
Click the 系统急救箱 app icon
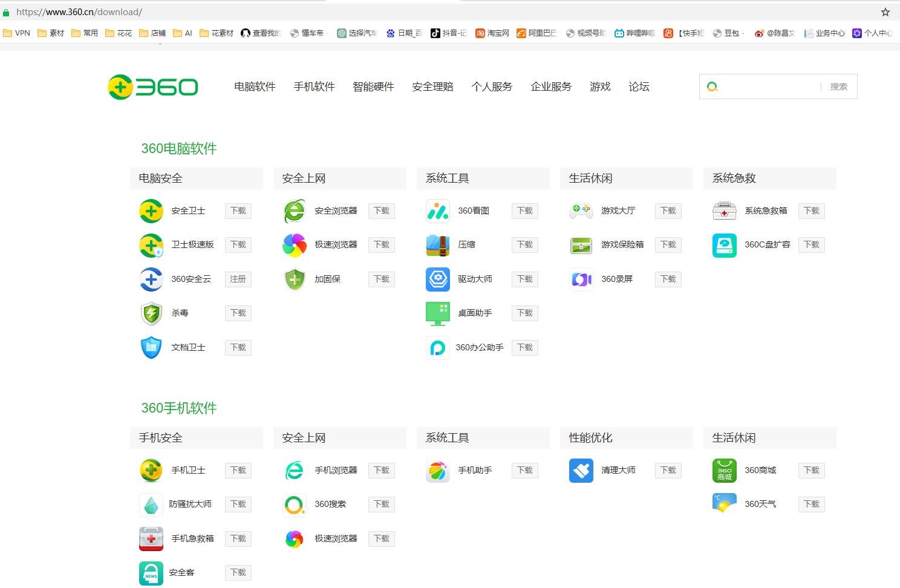tap(725, 211)
